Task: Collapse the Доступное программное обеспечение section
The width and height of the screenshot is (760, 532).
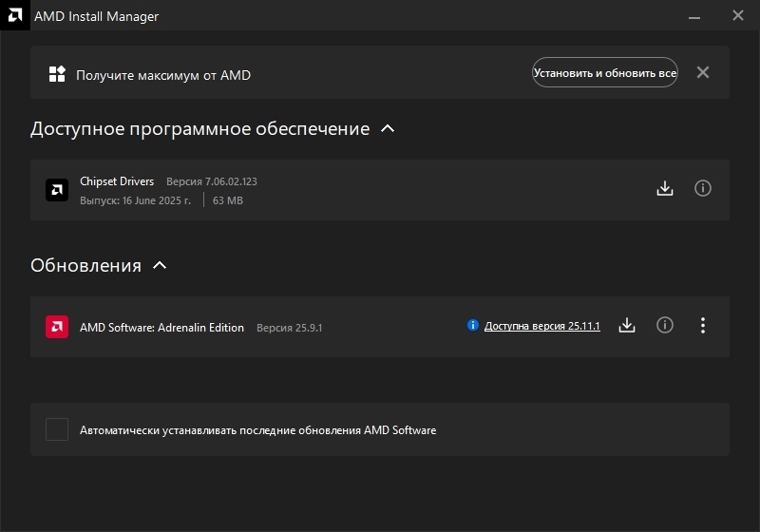Action: point(388,128)
